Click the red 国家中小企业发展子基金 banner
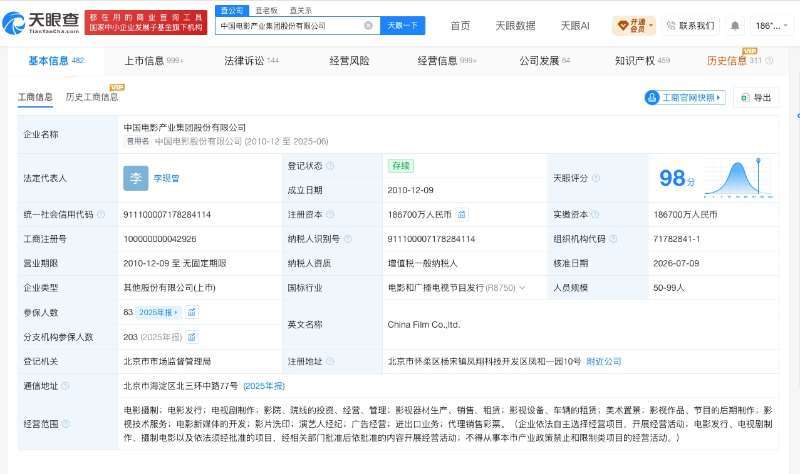 146,22
